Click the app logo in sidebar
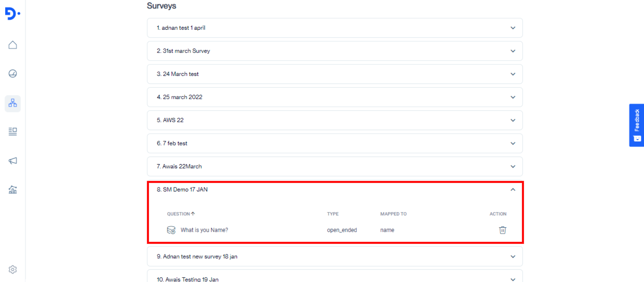This screenshot has height=282, width=644. (12, 13)
